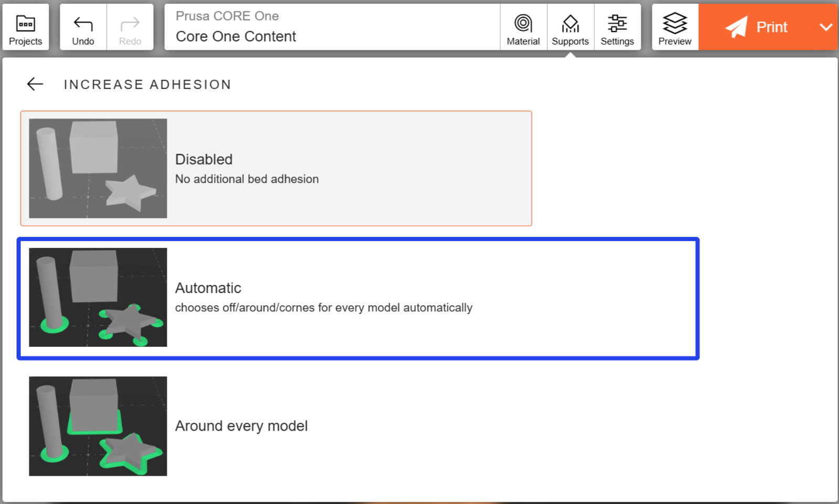
Task: Open the Supports panel
Action: coord(570,27)
